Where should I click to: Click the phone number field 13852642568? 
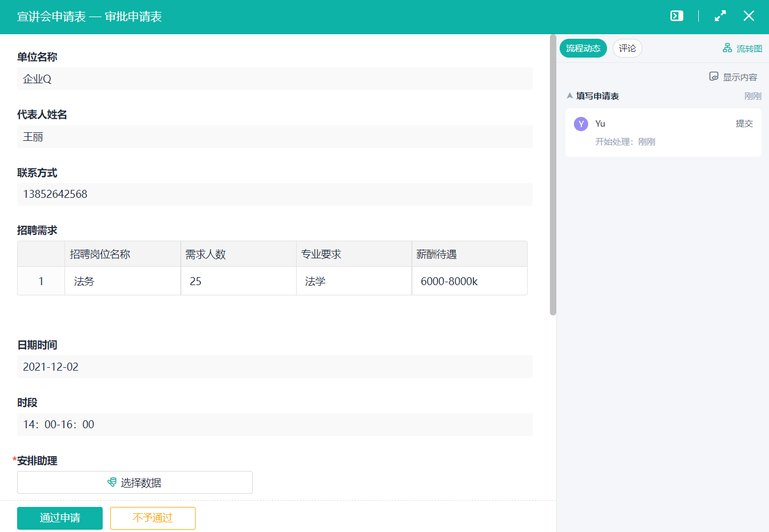[x=274, y=194]
